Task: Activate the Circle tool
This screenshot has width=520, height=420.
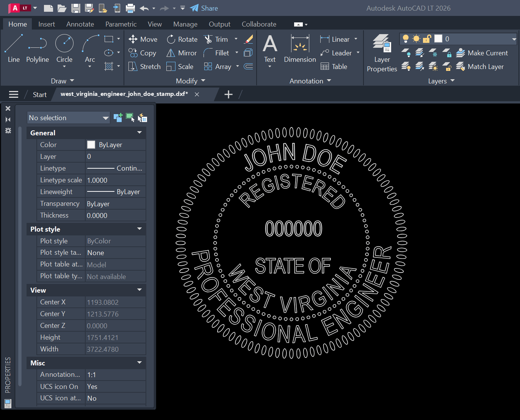Action: pyautogui.click(x=64, y=48)
